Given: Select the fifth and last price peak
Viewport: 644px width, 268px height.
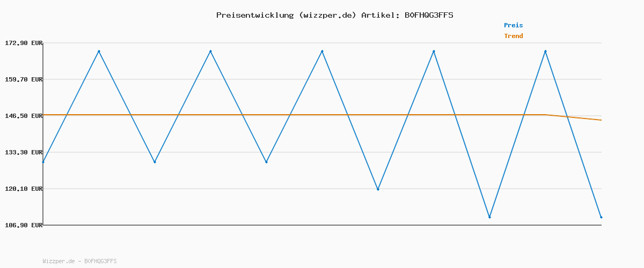Looking at the screenshot, I should [x=545, y=51].
